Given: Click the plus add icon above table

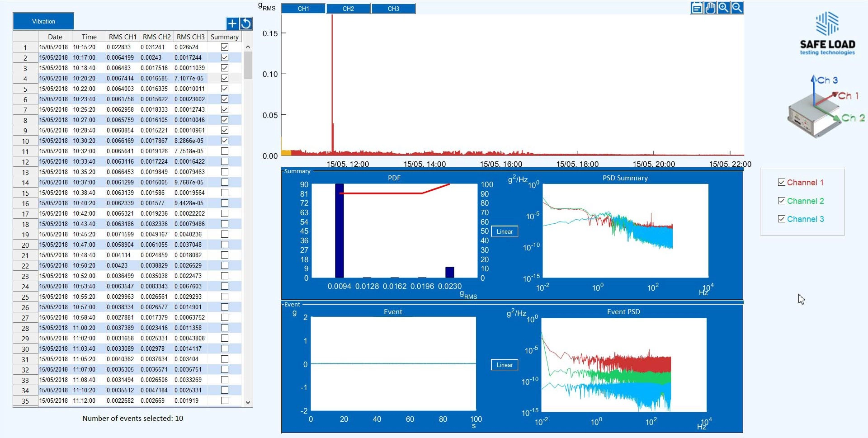Looking at the screenshot, I should click(232, 24).
